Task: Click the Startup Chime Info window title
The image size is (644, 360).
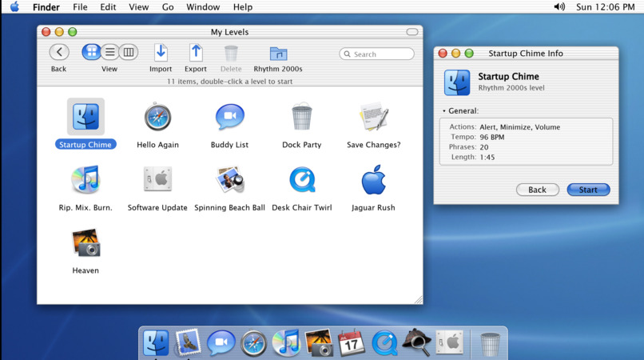Action: (526, 54)
